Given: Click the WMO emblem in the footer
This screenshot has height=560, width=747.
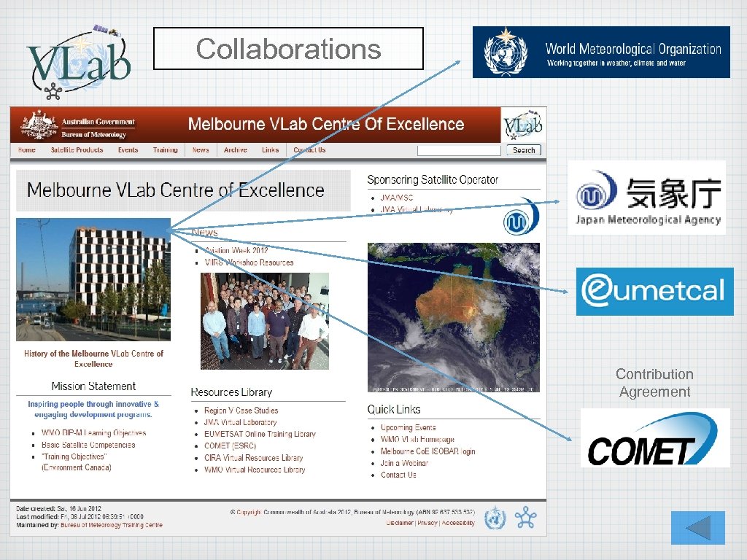Looking at the screenshot, I should (x=495, y=518).
